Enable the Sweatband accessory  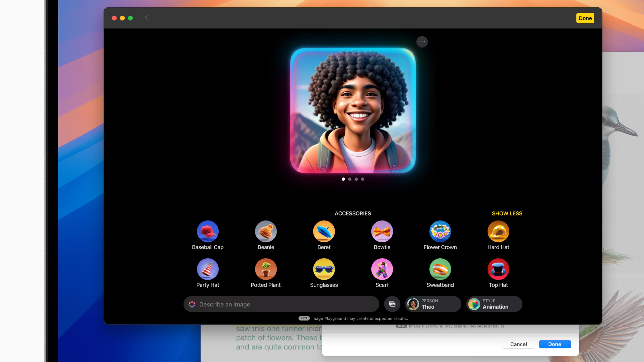[x=440, y=269]
